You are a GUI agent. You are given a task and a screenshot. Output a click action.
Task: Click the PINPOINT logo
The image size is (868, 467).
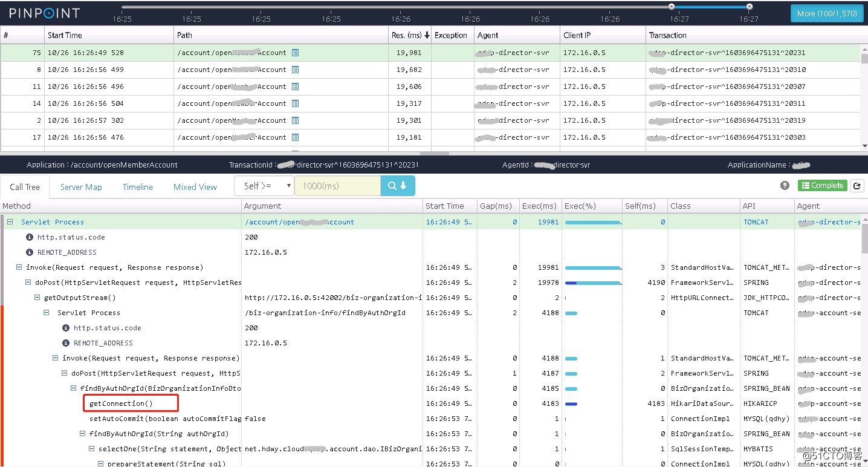[x=44, y=13]
